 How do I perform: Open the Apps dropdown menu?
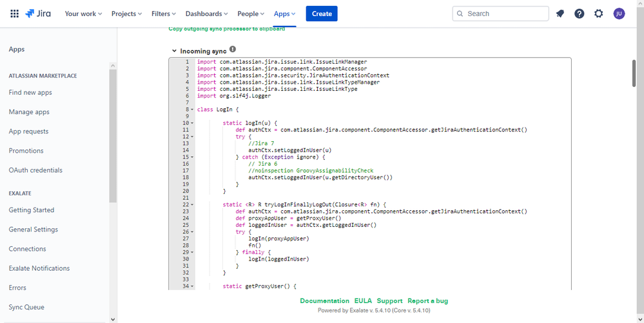[285, 14]
